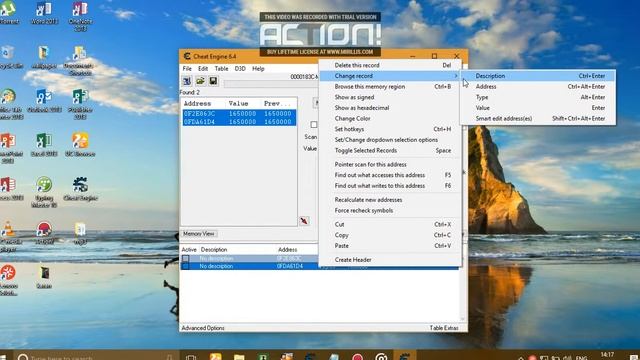This screenshot has width=640, height=360.
Task: Choose Recalculate new addresses
Action: [x=390, y=200]
